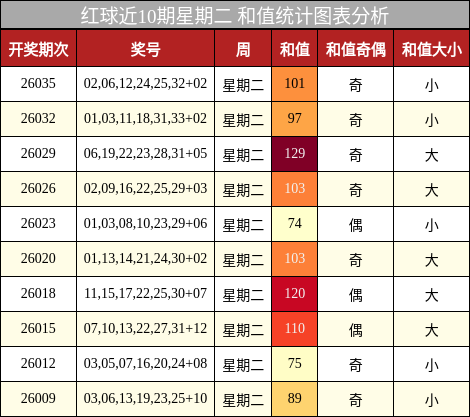Click sum value 74
The image size is (470, 417).
pyautogui.click(x=295, y=223)
